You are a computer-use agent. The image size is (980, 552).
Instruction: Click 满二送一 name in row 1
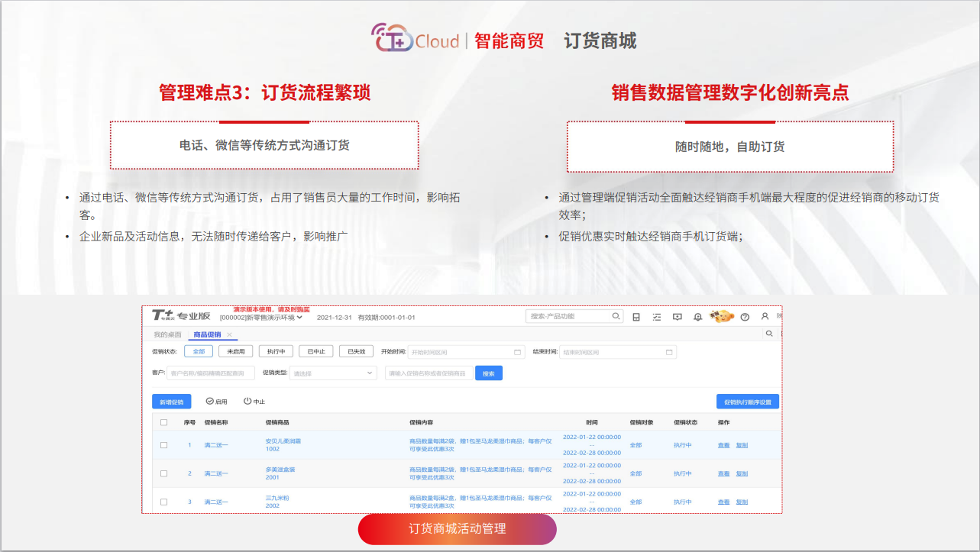[216, 444]
